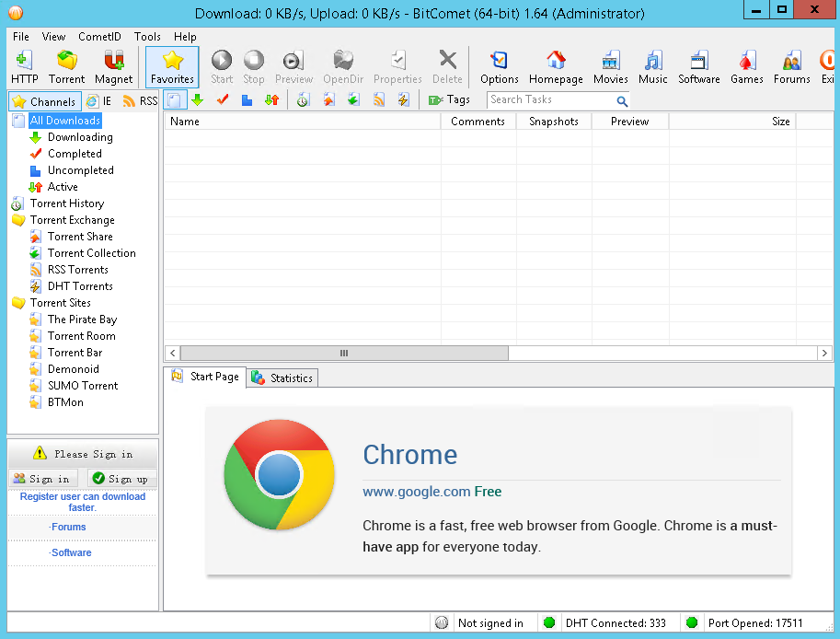Click the Delete toolbar icon
Image resolution: width=840 pixels, height=639 pixels.
click(447, 67)
